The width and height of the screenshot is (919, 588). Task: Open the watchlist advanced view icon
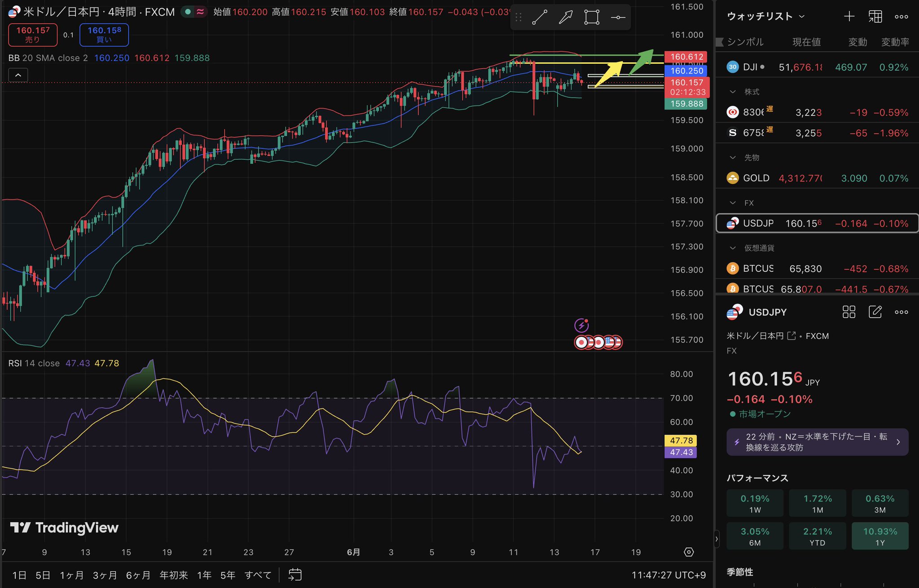875,17
